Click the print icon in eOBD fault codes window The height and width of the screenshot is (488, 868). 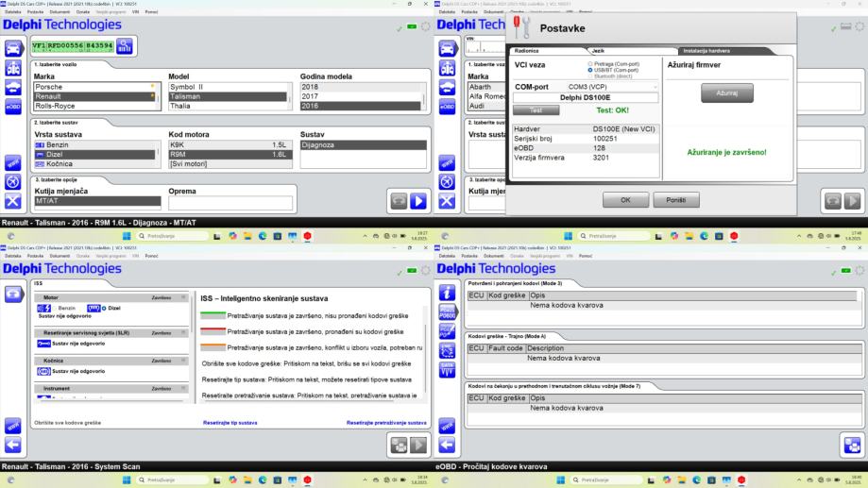point(853,445)
